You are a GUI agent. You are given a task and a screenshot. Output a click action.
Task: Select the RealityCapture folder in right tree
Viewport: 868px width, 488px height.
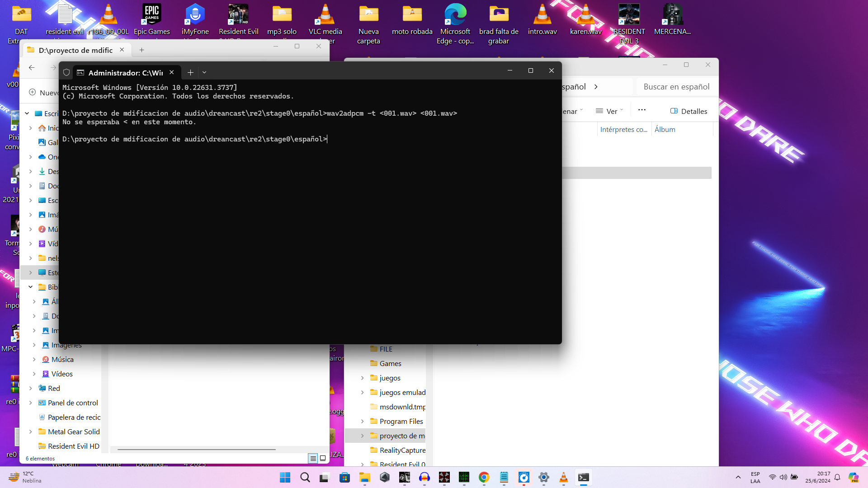[398, 450]
